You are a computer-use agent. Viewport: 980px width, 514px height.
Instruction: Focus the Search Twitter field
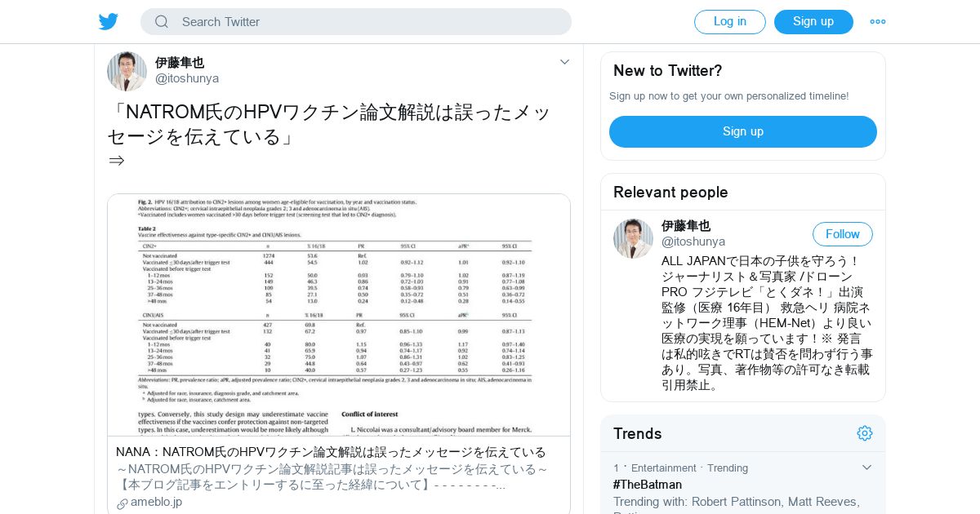pyautogui.click(x=356, y=22)
